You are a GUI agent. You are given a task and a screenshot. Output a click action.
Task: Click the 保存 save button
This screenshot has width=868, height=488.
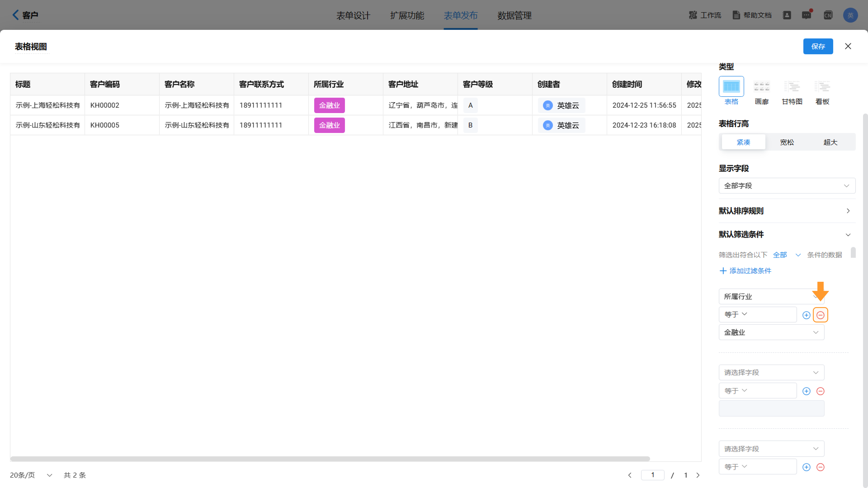pyautogui.click(x=818, y=47)
